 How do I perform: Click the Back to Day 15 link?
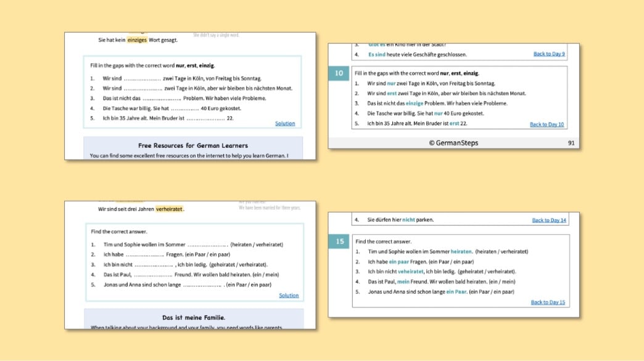coord(548,302)
